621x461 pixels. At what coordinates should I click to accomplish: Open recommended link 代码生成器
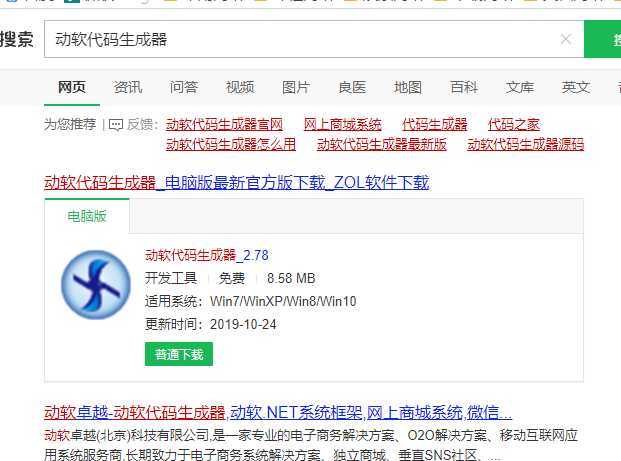(435, 124)
